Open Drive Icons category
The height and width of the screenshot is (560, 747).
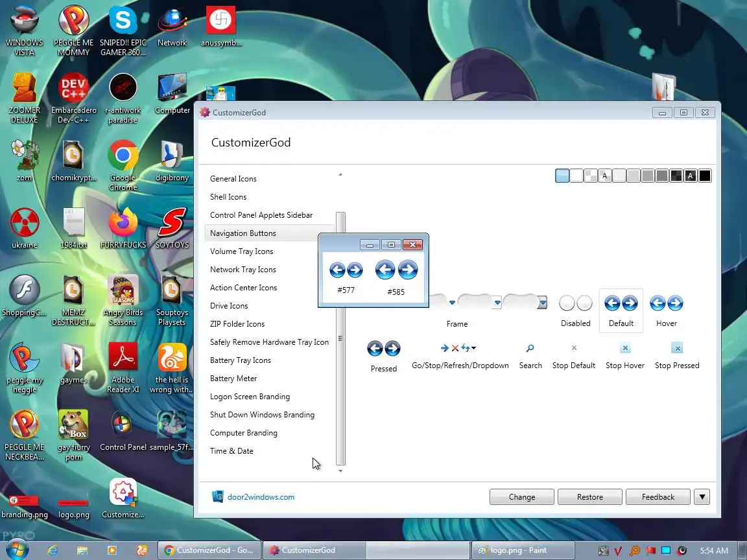[261, 305]
